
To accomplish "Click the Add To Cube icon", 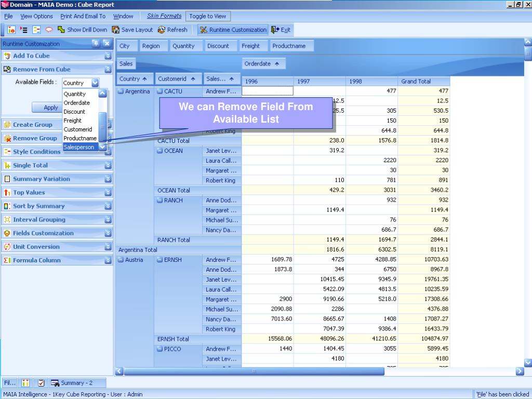I will tap(7, 56).
